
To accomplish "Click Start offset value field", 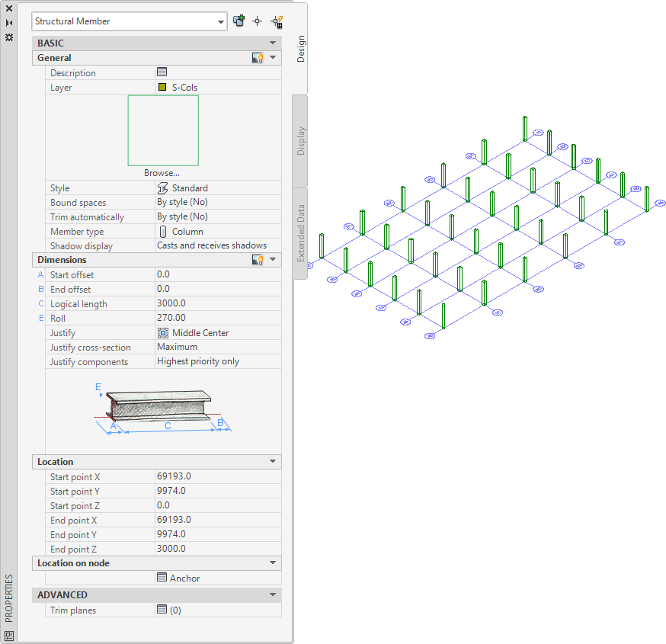I will (x=218, y=274).
